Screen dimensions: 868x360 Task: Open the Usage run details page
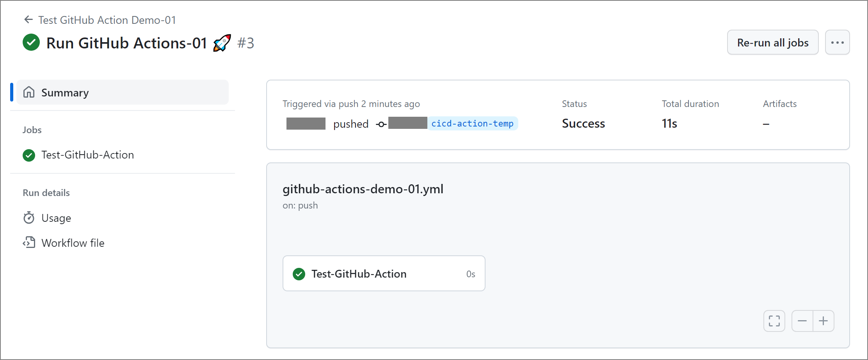56,218
